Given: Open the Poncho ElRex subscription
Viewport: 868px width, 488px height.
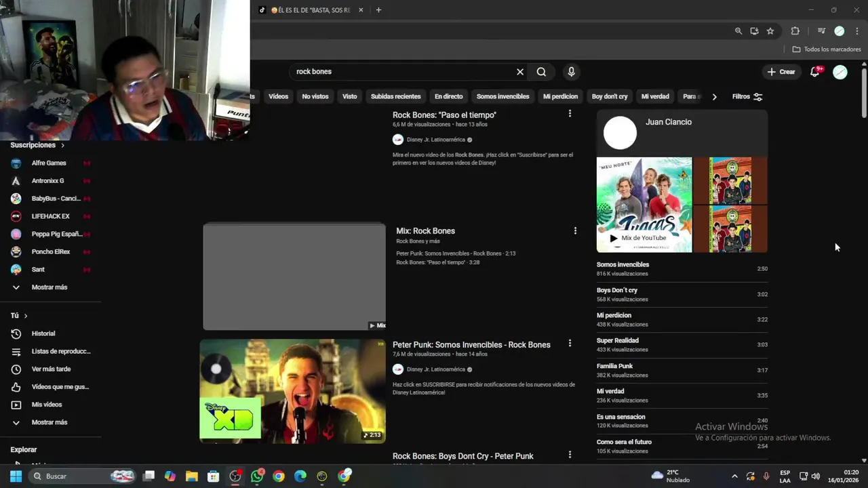Looking at the screenshot, I should [51, 251].
